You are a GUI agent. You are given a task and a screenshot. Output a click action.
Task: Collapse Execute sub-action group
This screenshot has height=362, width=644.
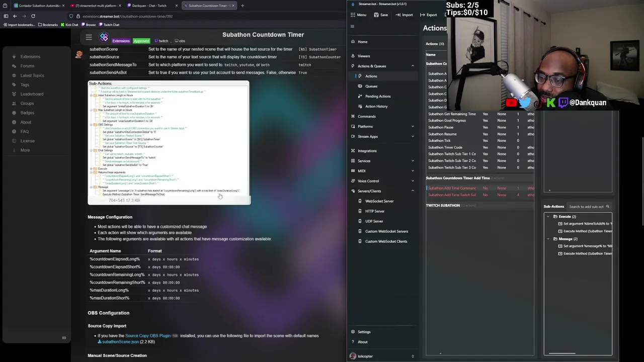coord(548,217)
